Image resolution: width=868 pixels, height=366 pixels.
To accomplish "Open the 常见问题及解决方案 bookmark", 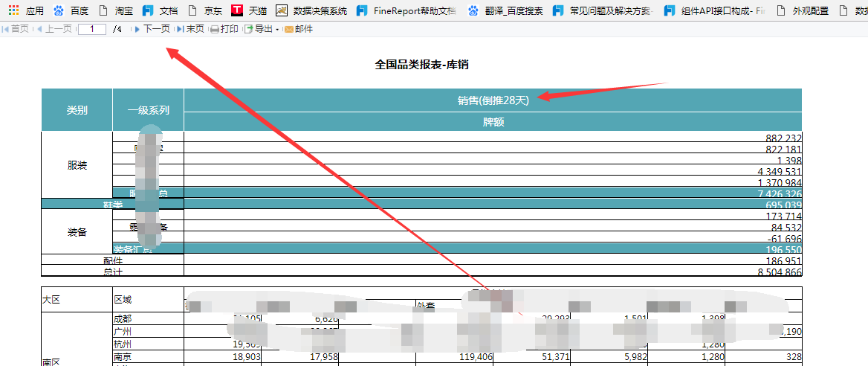I will 603,10.
